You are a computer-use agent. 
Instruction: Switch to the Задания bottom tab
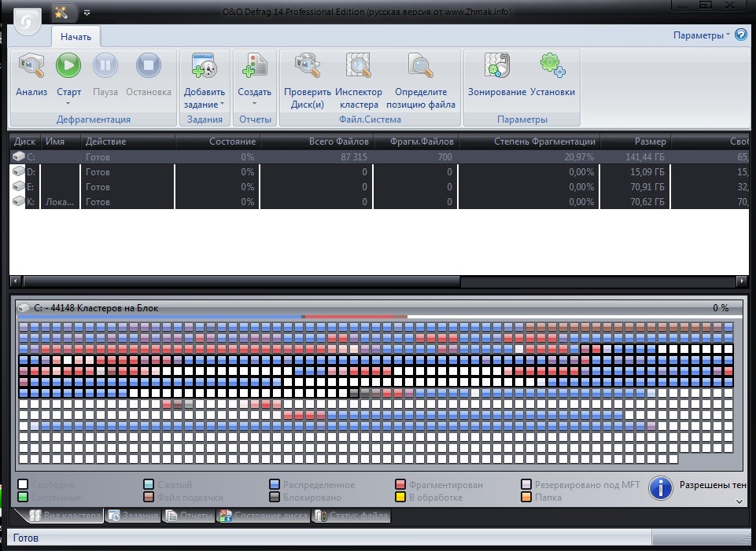[134, 516]
